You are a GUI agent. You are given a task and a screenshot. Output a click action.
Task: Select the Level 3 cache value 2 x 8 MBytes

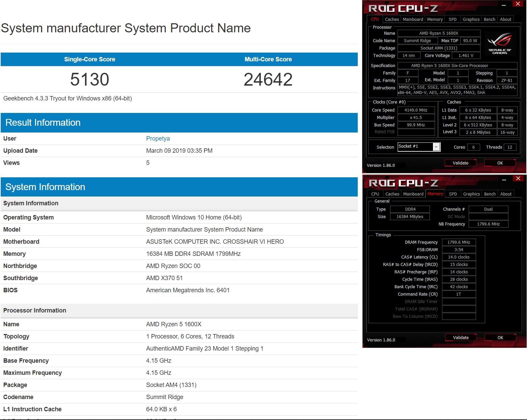tap(478, 132)
